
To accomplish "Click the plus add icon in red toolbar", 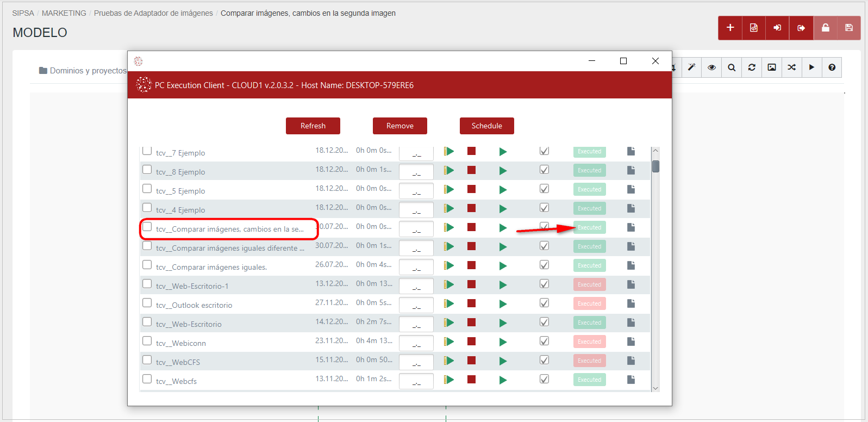I will click(x=730, y=28).
